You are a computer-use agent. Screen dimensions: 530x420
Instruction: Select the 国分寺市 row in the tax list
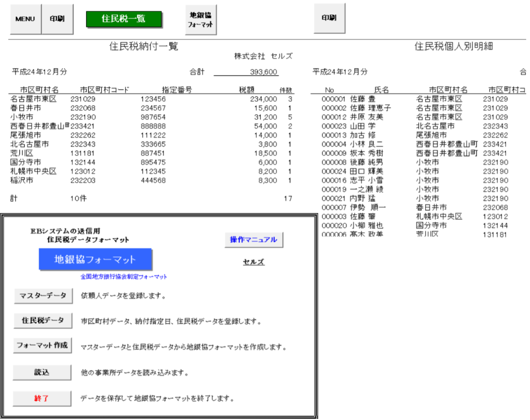pos(152,162)
